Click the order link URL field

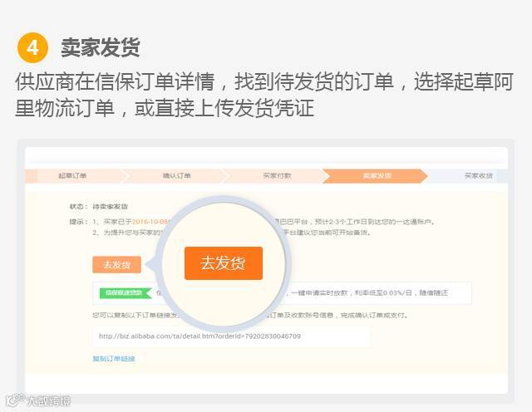pos(232,336)
